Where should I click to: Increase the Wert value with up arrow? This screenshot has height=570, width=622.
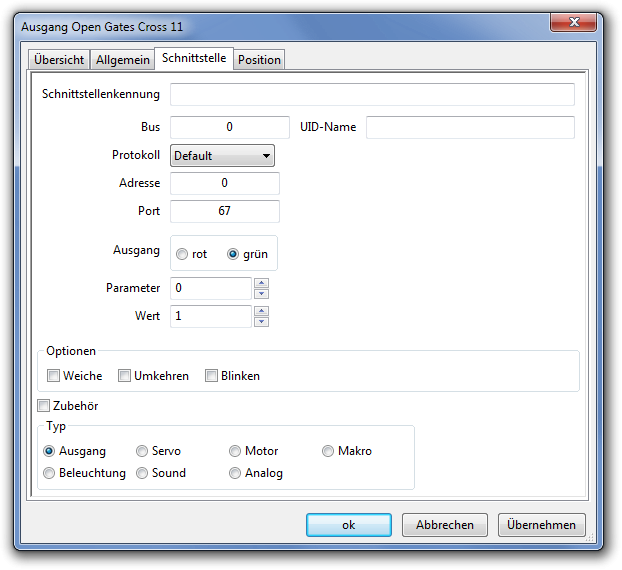click(261, 311)
